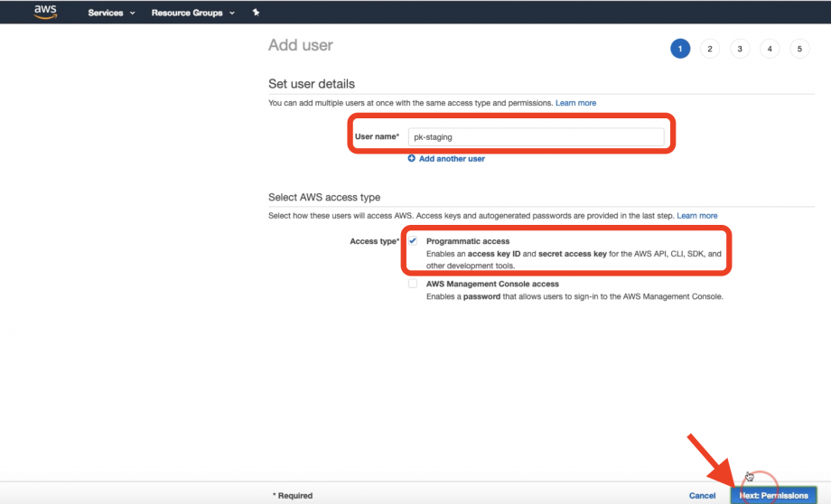The image size is (831, 504).
Task: Go to wizard step 1 circle
Action: point(680,49)
